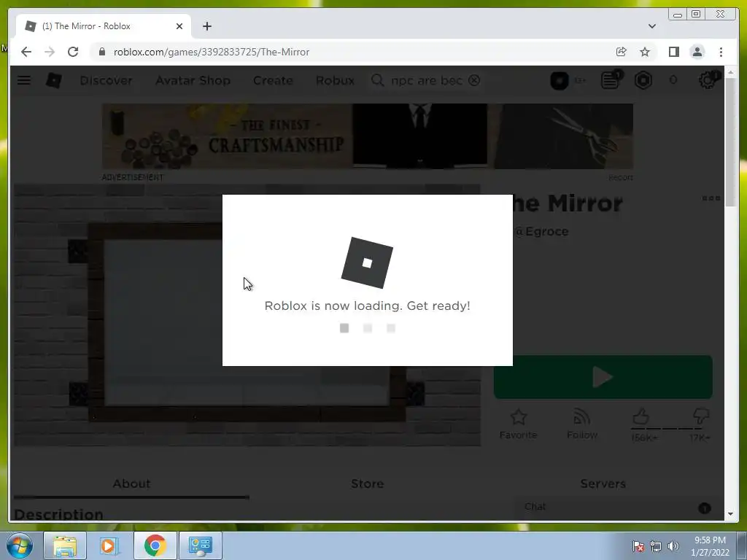The width and height of the screenshot is (747, 560).
Task: Open the Control Panel taskbar icon
Action: (200, 545)
